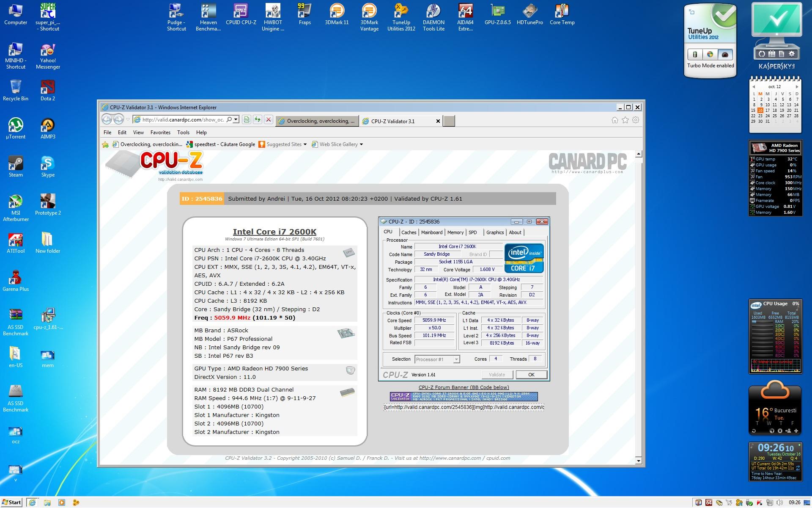The height and width of the screenshot is (508, 812).
Task: Open Windows Explorer from the taskbar
Action: (x=47, y=502)
